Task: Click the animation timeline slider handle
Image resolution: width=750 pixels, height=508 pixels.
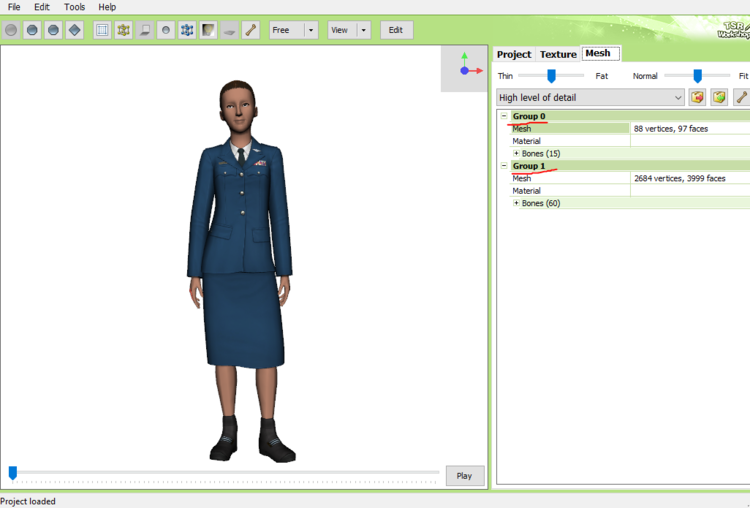Action: coord(13,473)
